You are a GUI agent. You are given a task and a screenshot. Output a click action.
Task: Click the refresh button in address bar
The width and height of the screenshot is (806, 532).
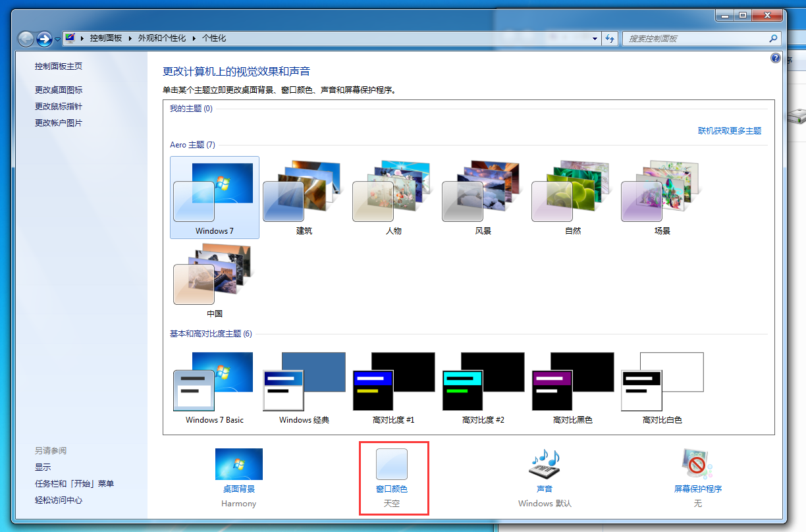click(610, 38)
